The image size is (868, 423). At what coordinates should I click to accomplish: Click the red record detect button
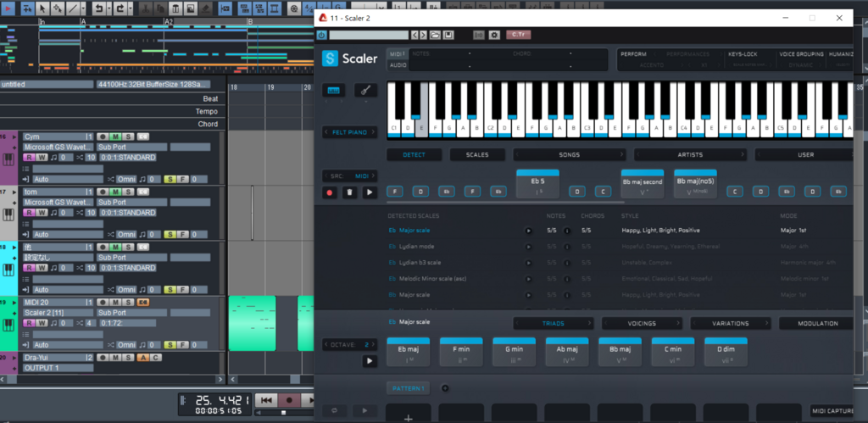[x=330, y=192]
